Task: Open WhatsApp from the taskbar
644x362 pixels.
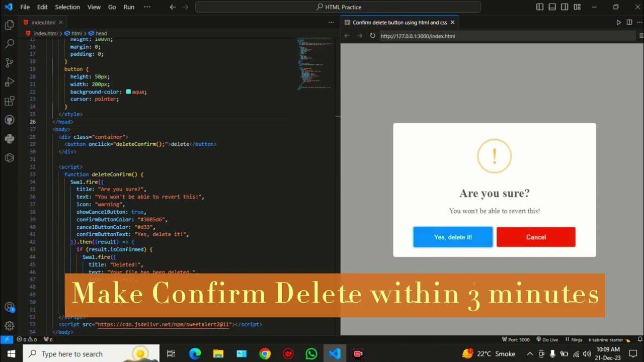Action: [x=311, y=354]
